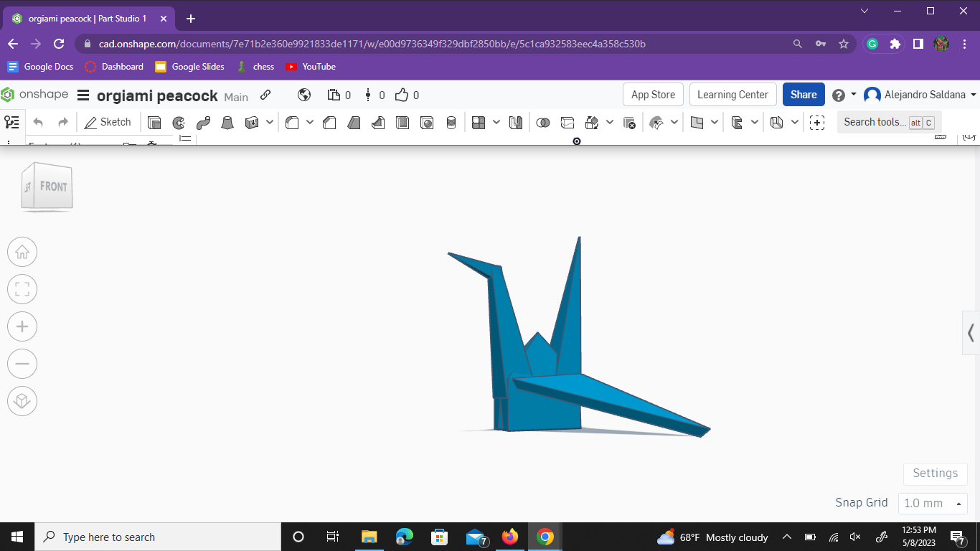Select the Sweep tool
Screen dimensions: 980x551
[204, 122]
